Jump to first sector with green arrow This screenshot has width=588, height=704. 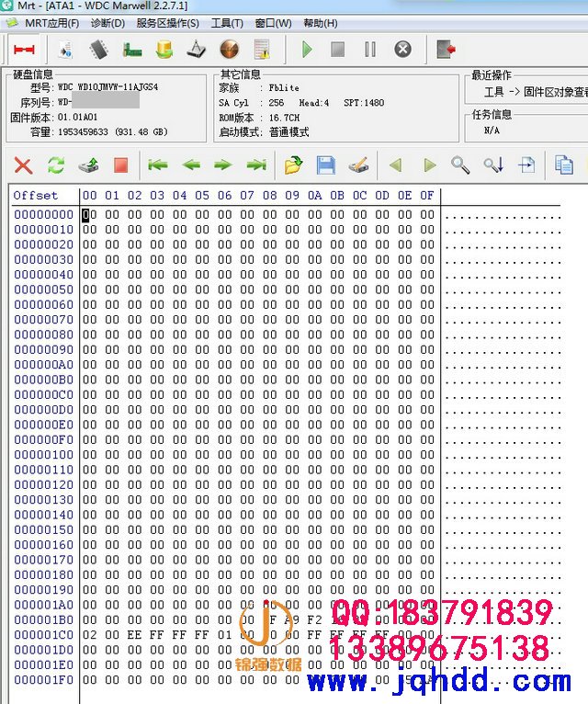click(157, 165)
